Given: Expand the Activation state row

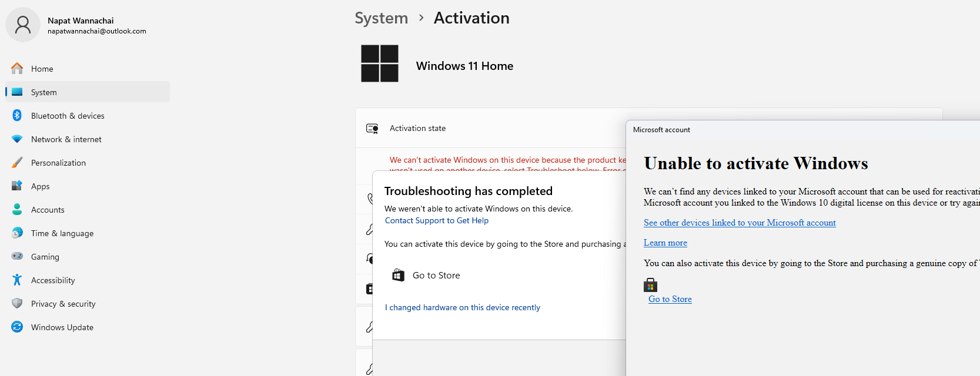Looking at the screenshot, I should click(x=491, y=128).
